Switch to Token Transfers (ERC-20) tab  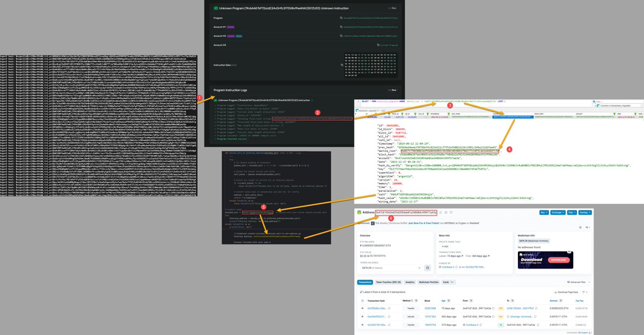(388, 282)
